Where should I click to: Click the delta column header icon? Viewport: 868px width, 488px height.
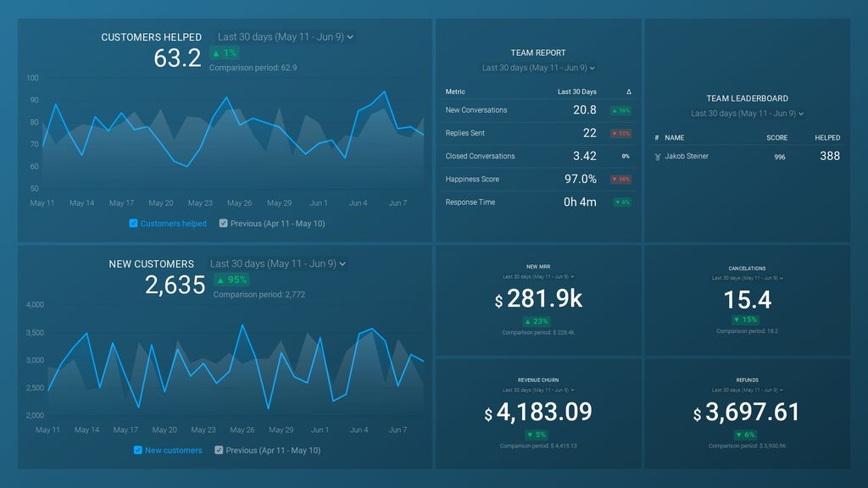[x=628, y=91]
